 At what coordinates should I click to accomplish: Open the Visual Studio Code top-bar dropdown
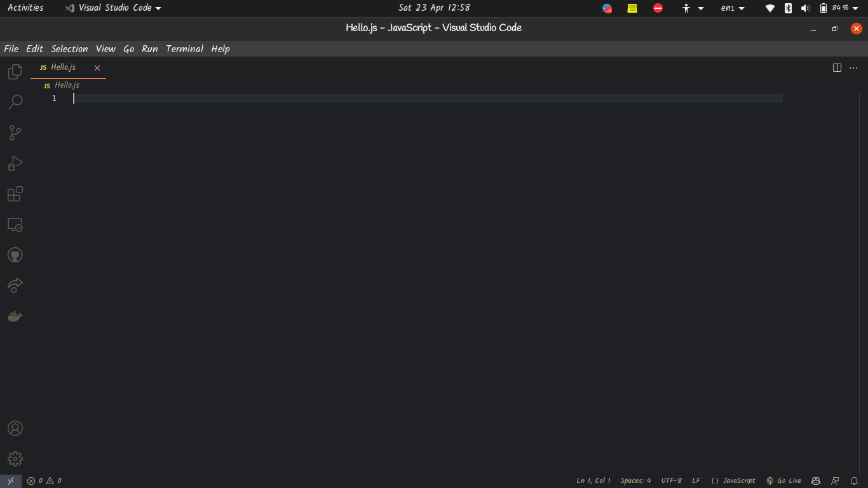point(112,8)
